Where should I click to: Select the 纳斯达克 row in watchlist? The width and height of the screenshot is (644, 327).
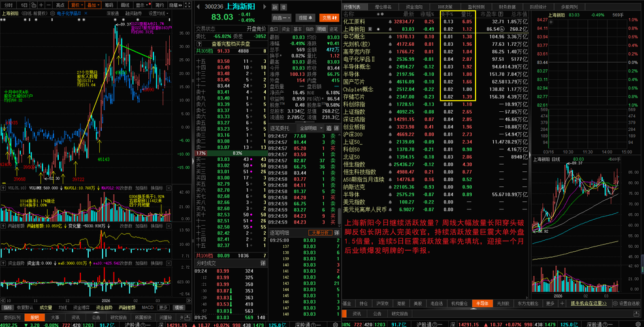(x=436, y=187)
